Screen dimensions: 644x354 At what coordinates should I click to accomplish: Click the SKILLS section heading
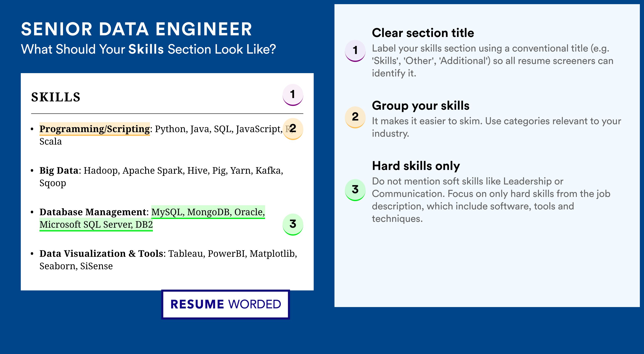56,97
